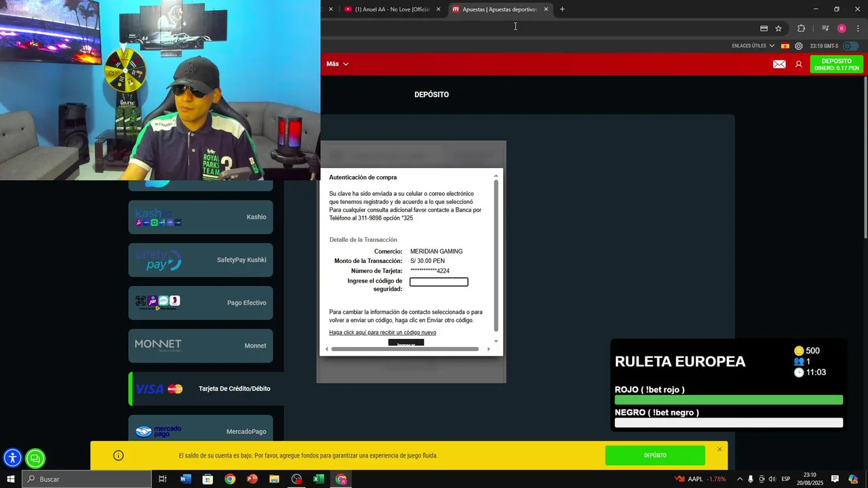Screen dimensions: 868x488
Task: Click the vertical scrollbar of authentication dialog
Action: [x=496, y=256]
